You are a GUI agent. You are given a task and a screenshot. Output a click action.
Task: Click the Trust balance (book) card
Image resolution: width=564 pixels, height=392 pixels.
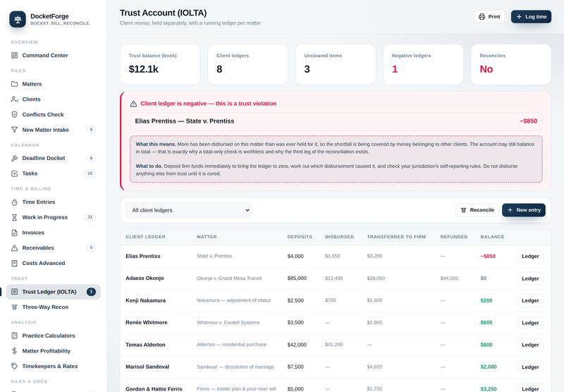[x=160, y=64]
